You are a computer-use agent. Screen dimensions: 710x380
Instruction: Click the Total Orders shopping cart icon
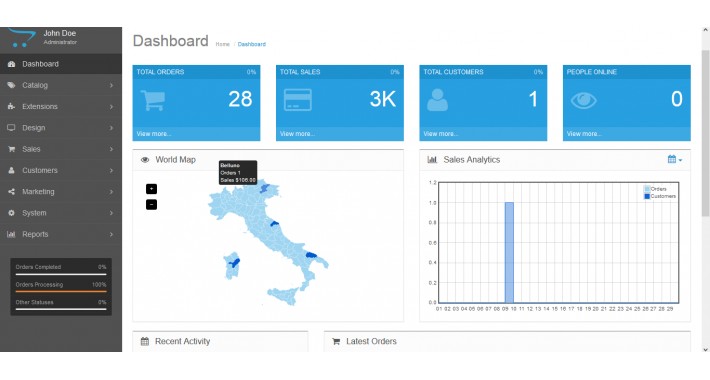[153, 100]
